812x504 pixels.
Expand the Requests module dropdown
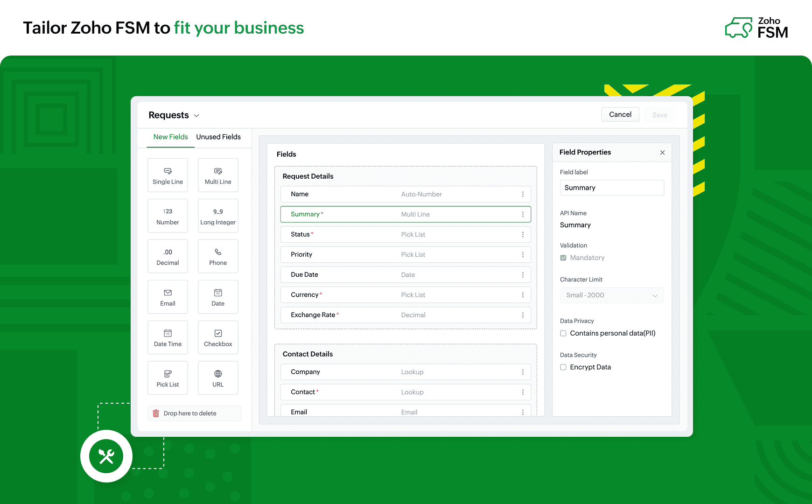(196, 115)
